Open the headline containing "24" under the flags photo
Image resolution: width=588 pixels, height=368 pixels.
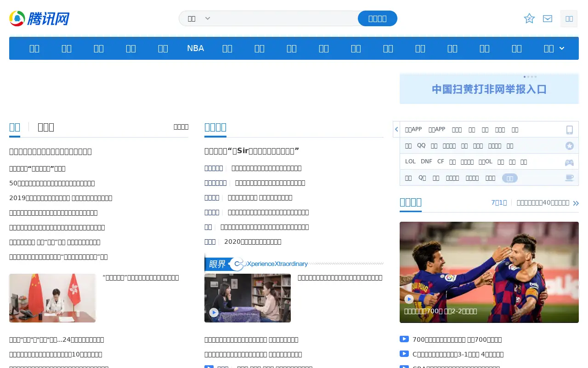57,339
